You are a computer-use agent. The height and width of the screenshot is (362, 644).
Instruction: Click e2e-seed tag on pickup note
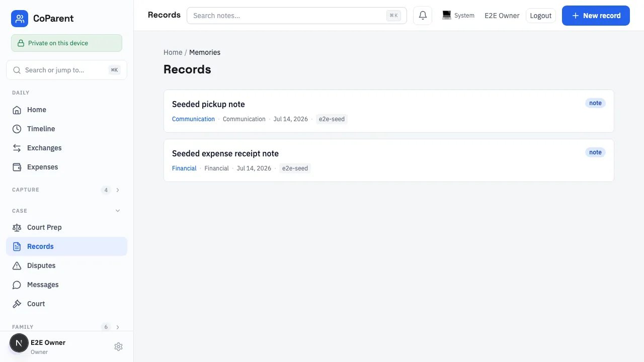[x=332, y=119]
